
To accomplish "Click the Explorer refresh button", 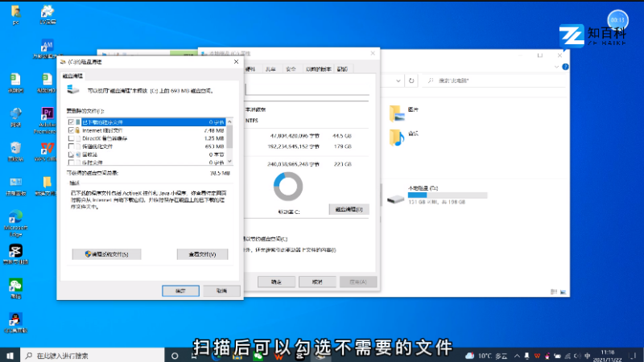I will (411, 81).
